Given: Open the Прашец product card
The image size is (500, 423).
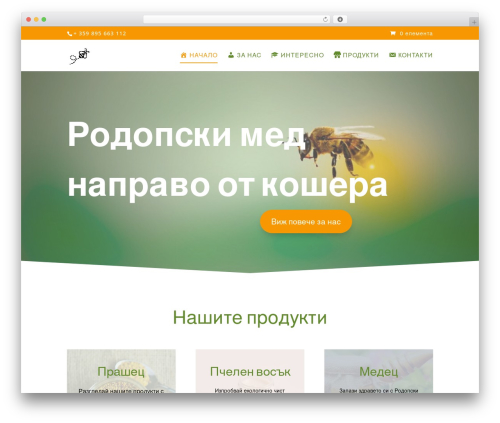Looking at the screenshot, I should point(121,371).
